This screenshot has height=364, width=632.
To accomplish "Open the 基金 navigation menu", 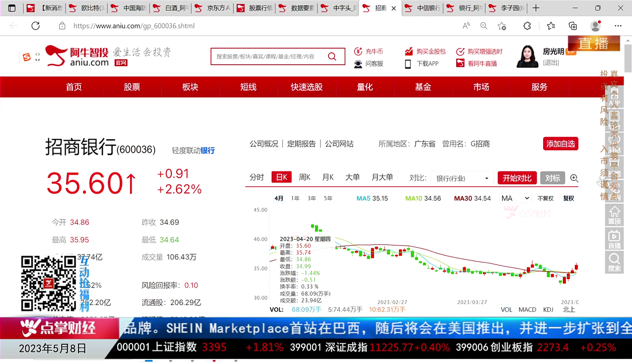I will click(x=423, y=87).
